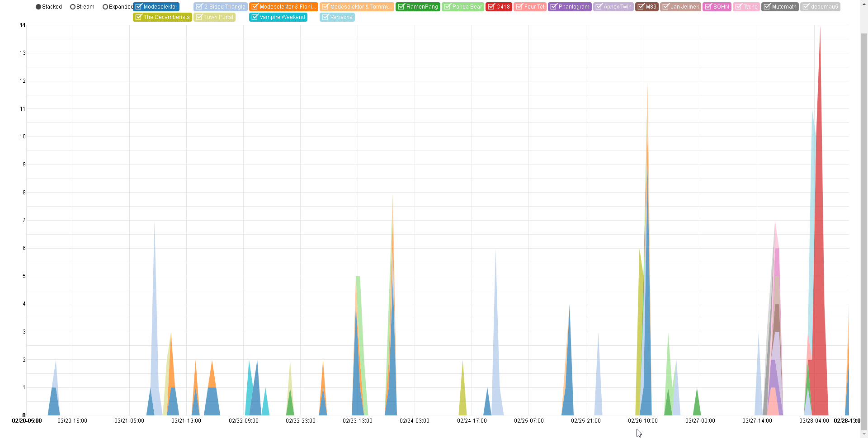The image size is (868, 438).
Task: Toggle the M83 legend series
Action: (x=646, y=7)
